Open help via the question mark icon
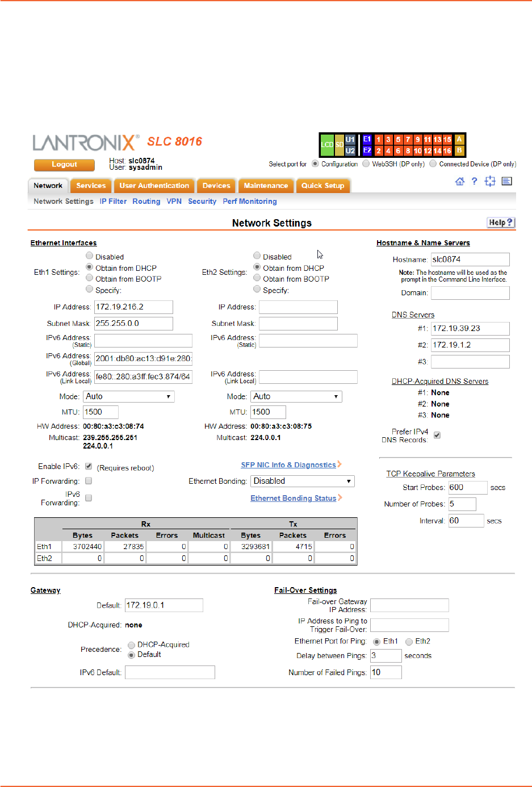Image resolution: width=532 pixels, height=787 pixels. click(474, 181)
